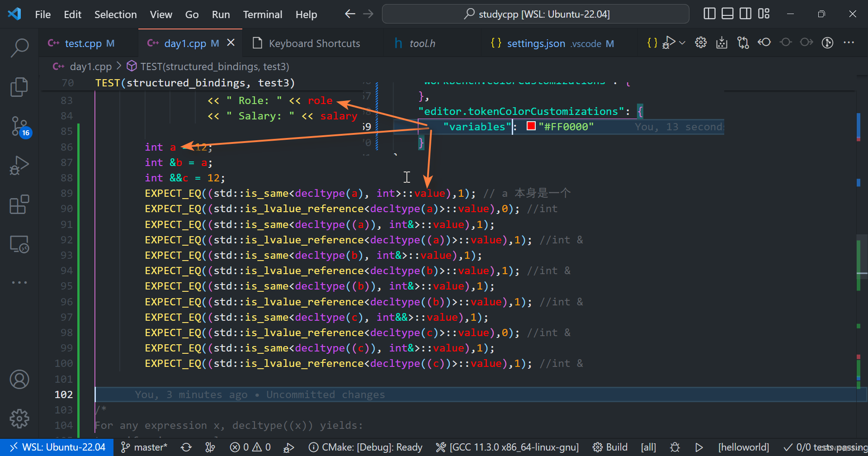Run or debug the current file
Viewport: 868px width, 456px height.
tap(669, 43)
